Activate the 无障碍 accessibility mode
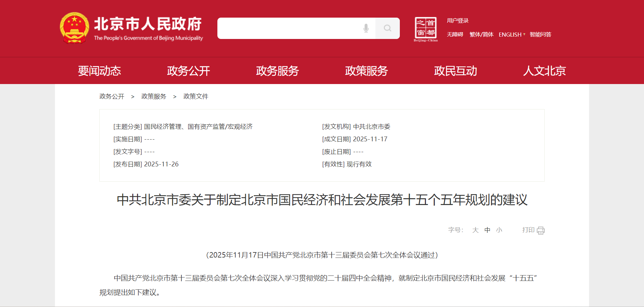Screen dimensions: 644x307 point(455,34)
